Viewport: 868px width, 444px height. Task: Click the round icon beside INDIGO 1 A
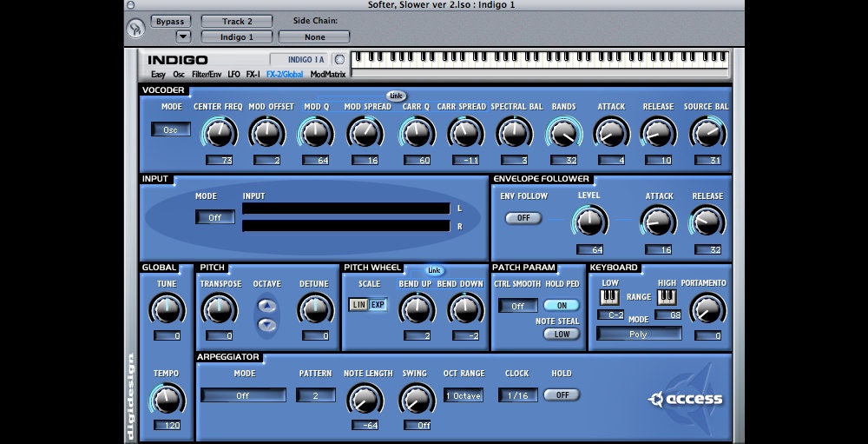click(339, 59)
